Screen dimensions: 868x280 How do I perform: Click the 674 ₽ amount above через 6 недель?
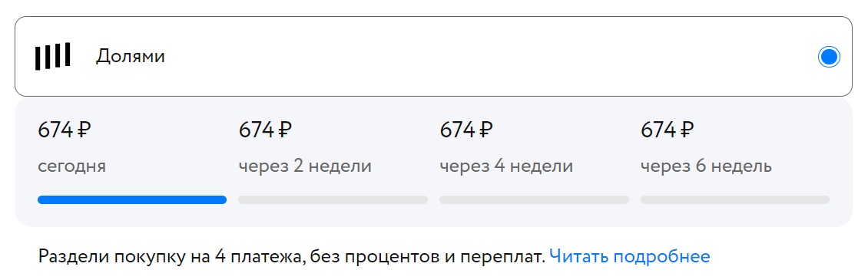[667, 130]
